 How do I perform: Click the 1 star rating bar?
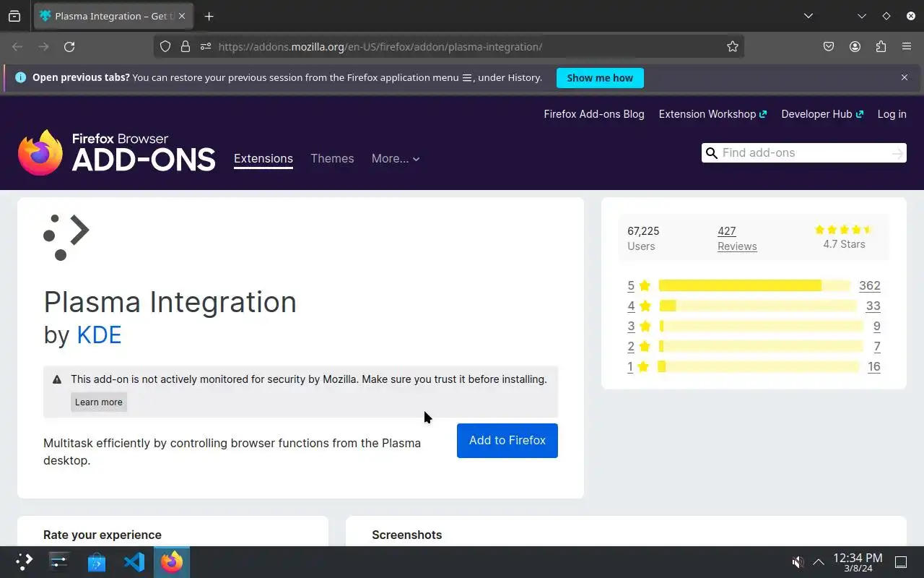click(x=758, y=366)
